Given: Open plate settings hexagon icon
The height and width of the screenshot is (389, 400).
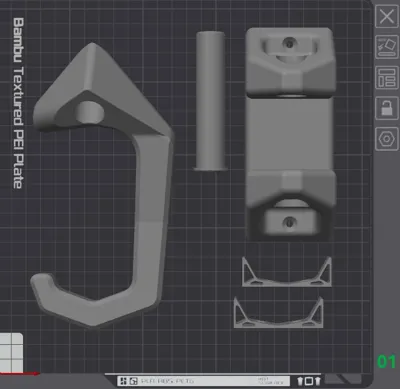Looking at the screenshot, I should [x=387, y=139].
